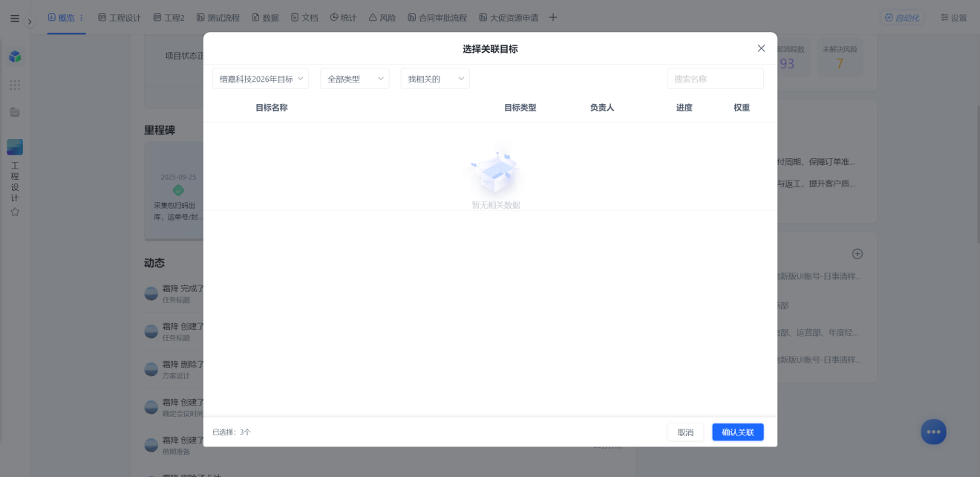This screenshot has width=980, height=477.
Task: Open 设置 in the top bar
Action: pyautogui.click(x=954, y=18)
